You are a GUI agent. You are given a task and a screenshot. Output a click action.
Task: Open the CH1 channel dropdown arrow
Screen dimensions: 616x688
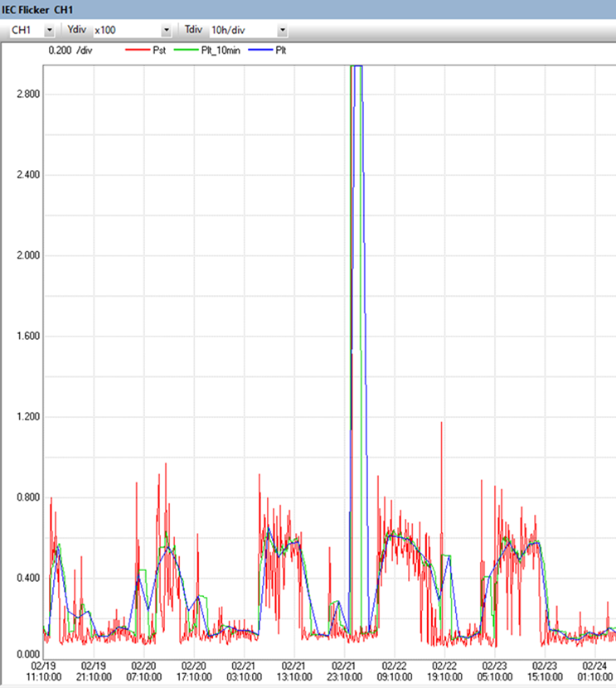point(48,30)
